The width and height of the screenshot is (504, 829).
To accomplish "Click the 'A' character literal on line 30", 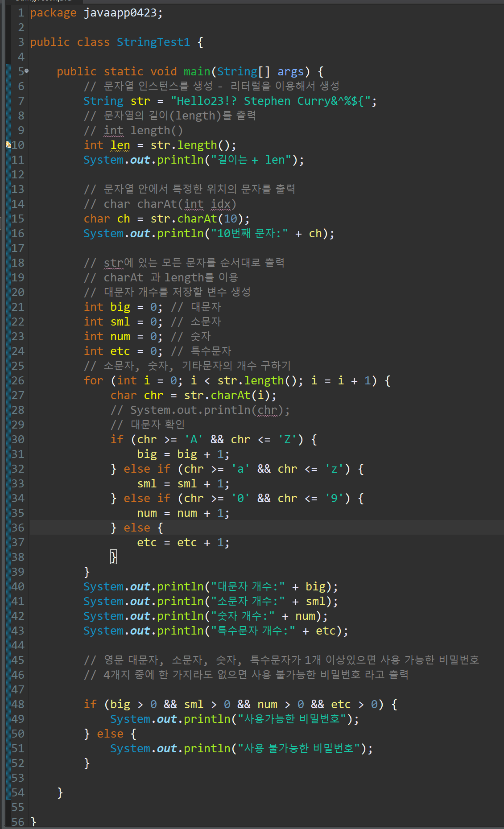I will [x=194, y=439].
